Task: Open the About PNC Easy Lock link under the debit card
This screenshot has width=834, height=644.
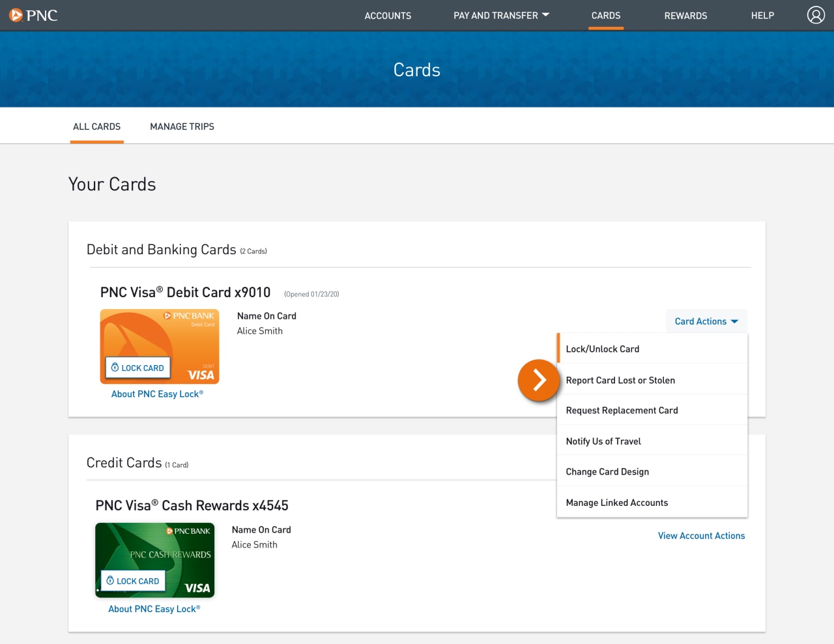Action: [x=158, y=393]
